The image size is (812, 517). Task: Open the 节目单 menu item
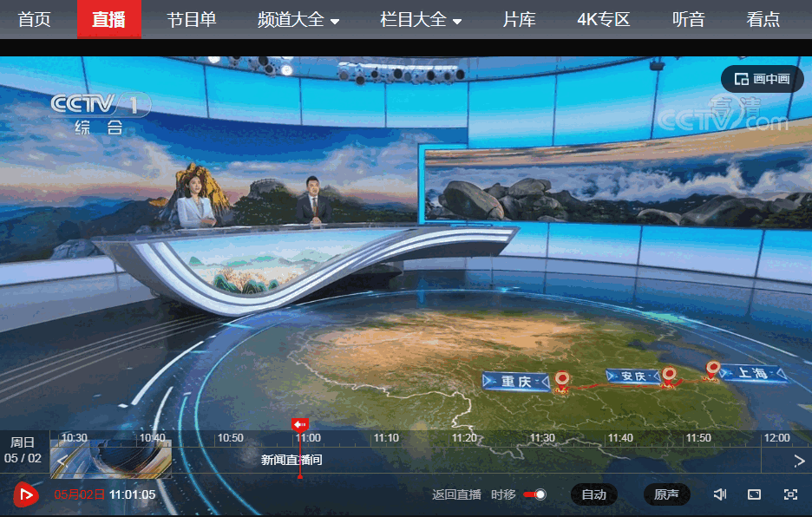tap(191, 19)
